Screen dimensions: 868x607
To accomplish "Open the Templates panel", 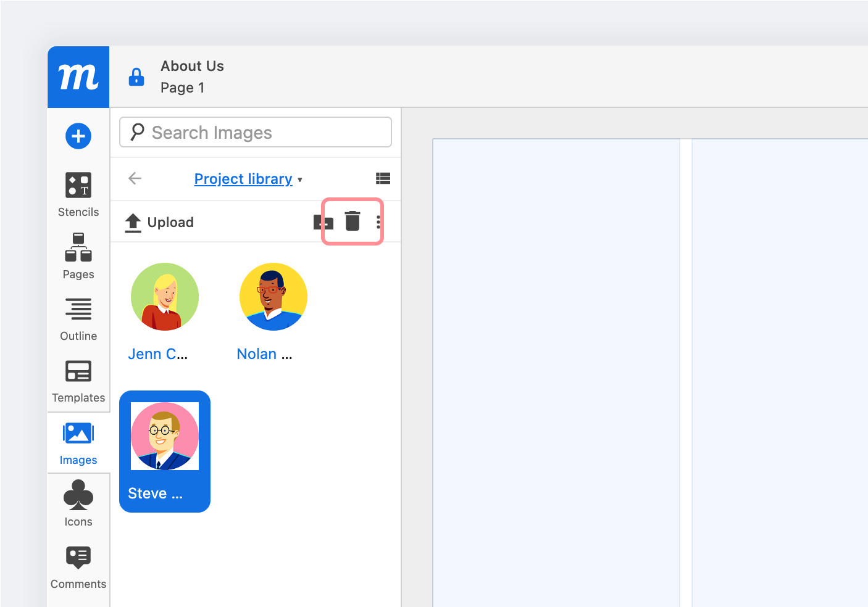I will 78,381.
